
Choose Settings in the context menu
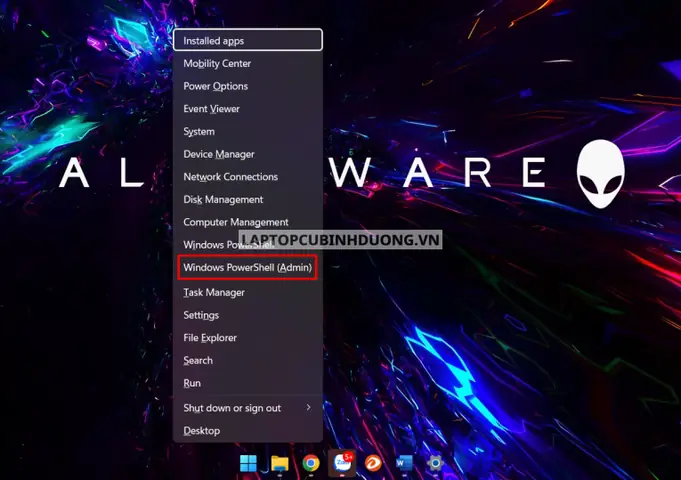point(248,315)
